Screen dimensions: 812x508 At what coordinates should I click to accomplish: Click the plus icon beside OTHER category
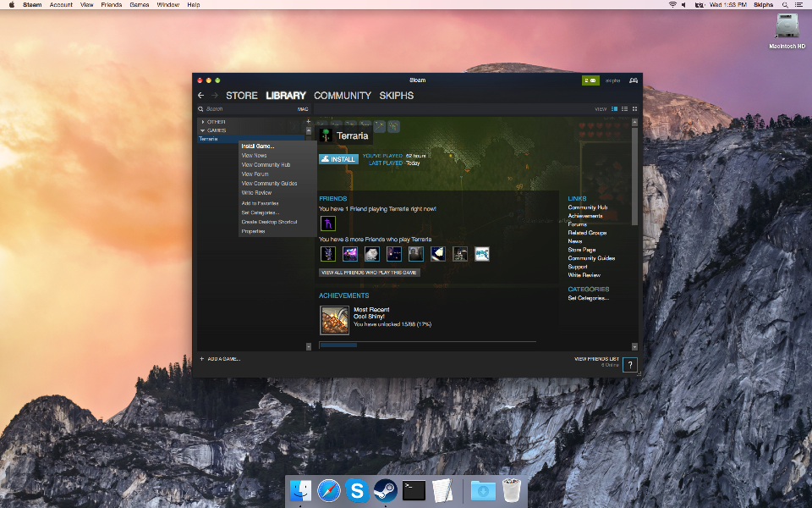coord(308,121)
